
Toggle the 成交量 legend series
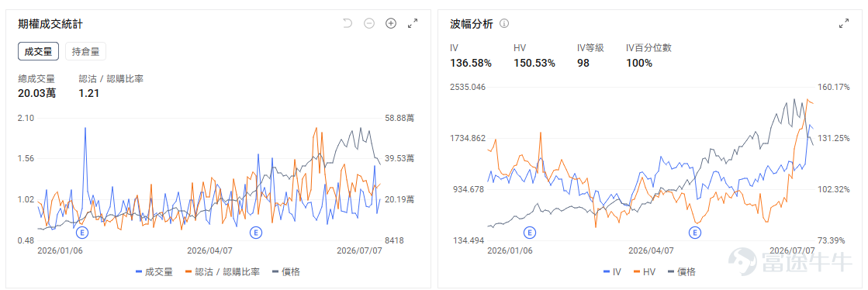coord(154,271)
